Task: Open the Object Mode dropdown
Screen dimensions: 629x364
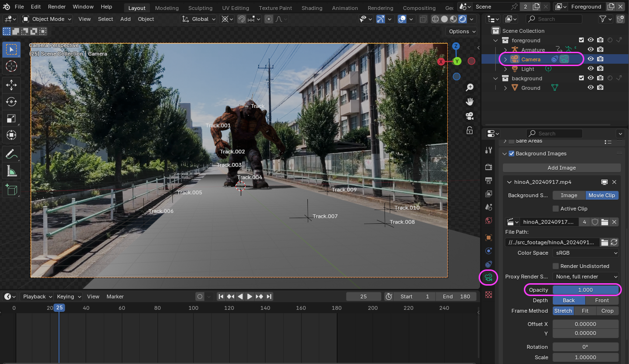Action: pyautogui.click(x=47, y=19)
